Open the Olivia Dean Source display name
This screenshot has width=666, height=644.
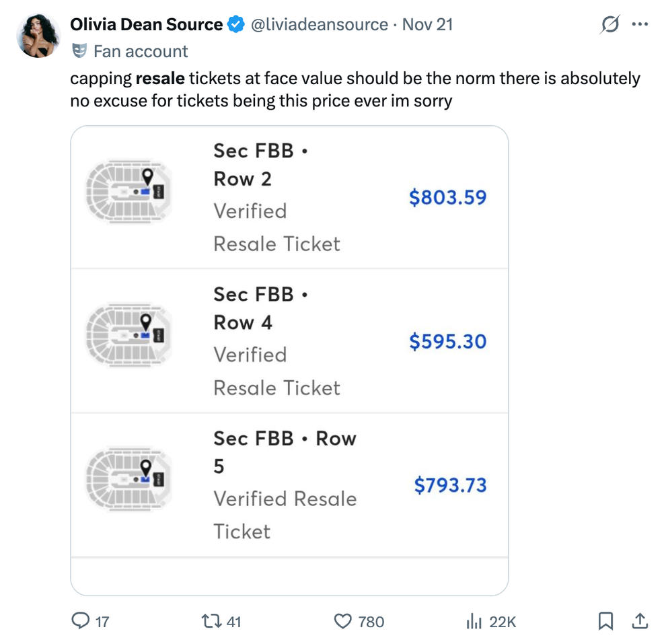coord(145,24)
